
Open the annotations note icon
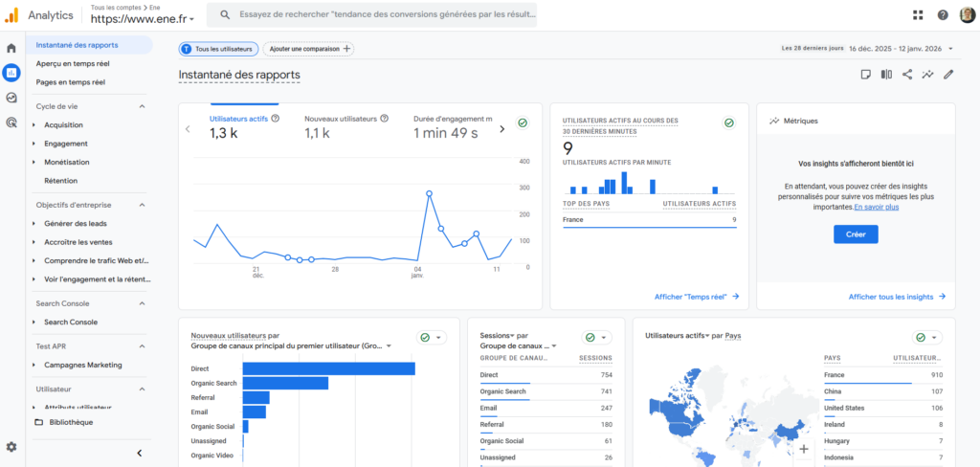pos(865,75)
